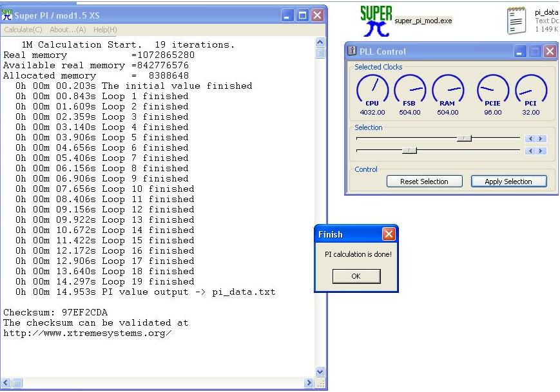Click the 'Checksum: 97EF2CDA' line
Image resolution: width=560 pixels, height=392 pixels.
click(55, 312)
